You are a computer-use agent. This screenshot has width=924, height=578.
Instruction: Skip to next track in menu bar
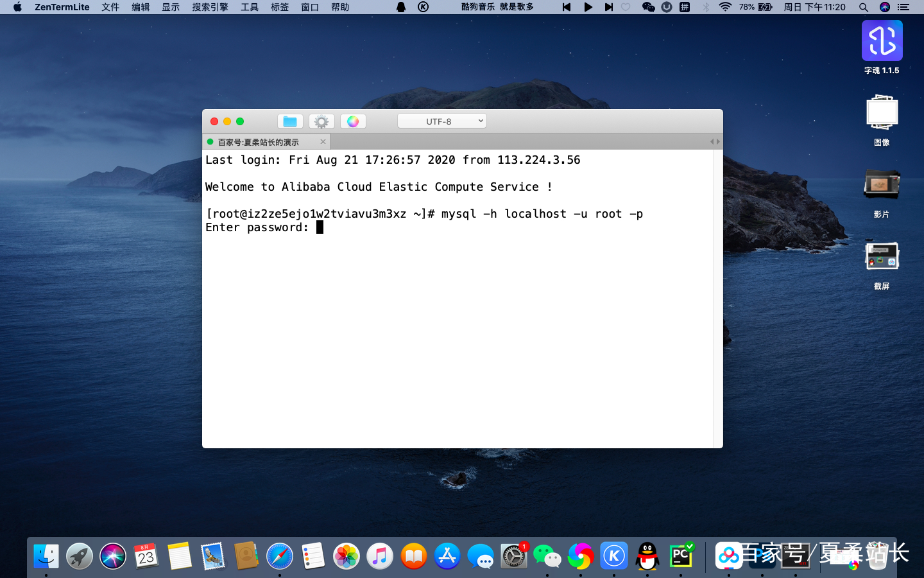click(x=608, y=7)
